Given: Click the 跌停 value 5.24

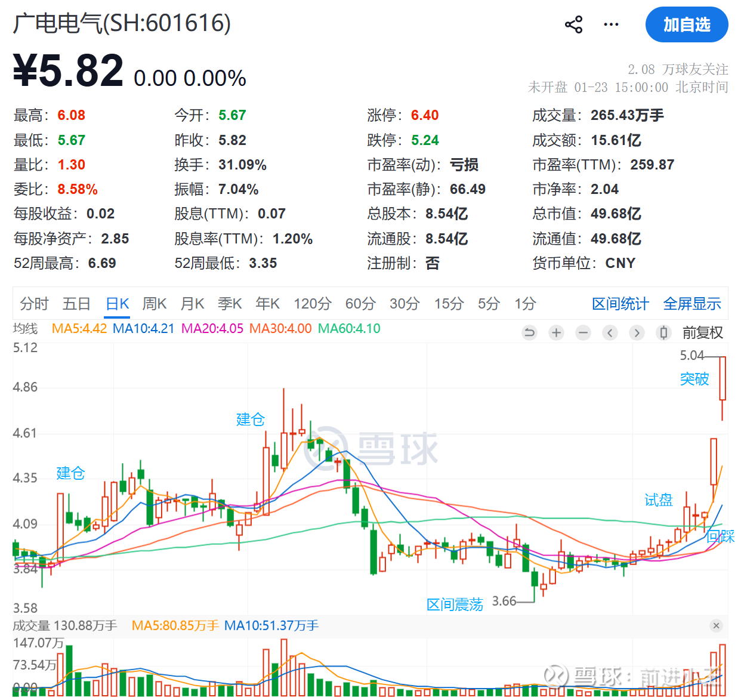Looking at the screenshot, I should click(x=425, y=140).
